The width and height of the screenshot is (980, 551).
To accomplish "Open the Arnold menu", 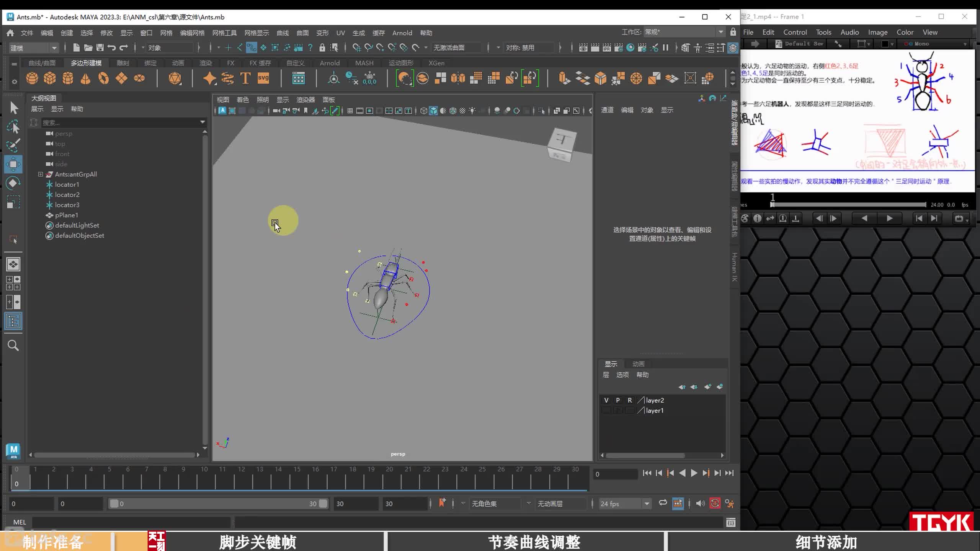I will click(402, 33).
